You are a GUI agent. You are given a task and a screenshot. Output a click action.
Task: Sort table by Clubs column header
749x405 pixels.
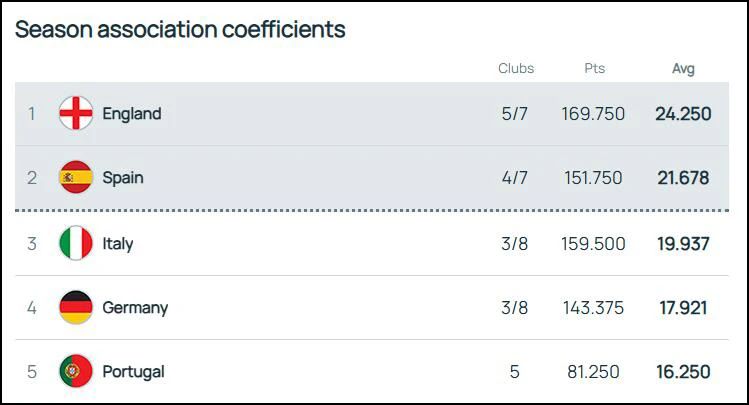pyautogui.click(x=516, y=68)
